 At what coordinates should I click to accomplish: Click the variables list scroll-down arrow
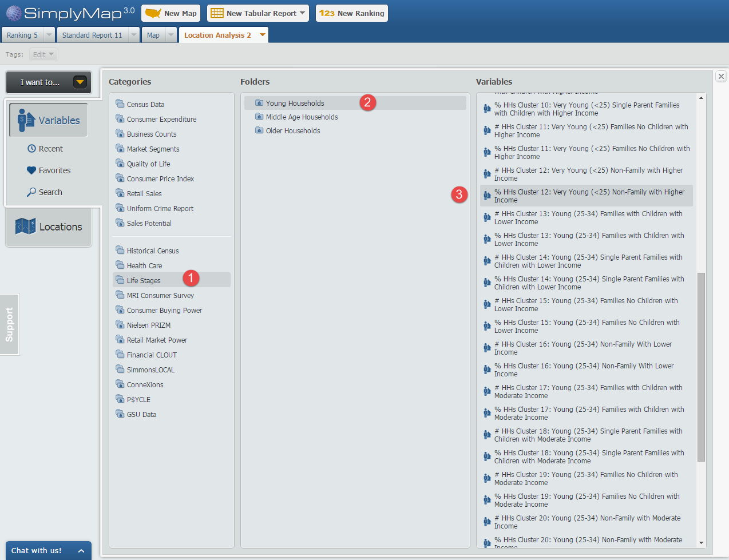702,543
